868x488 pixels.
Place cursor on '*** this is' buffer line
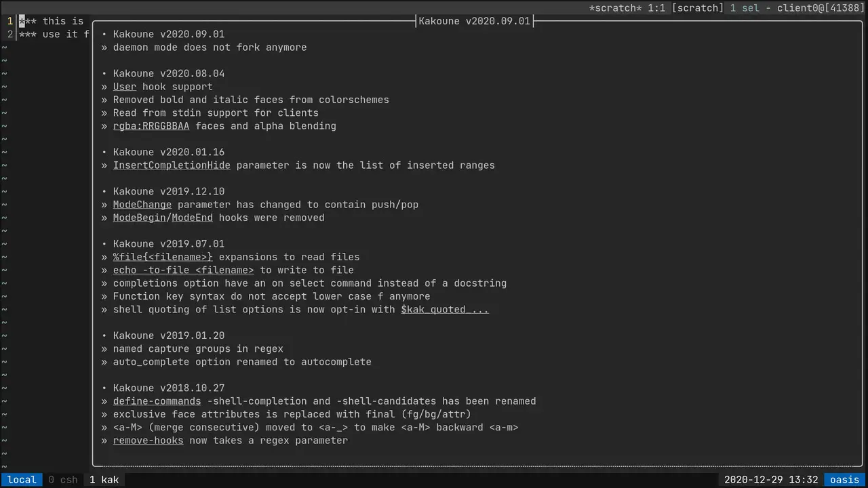tap(52, 21)
